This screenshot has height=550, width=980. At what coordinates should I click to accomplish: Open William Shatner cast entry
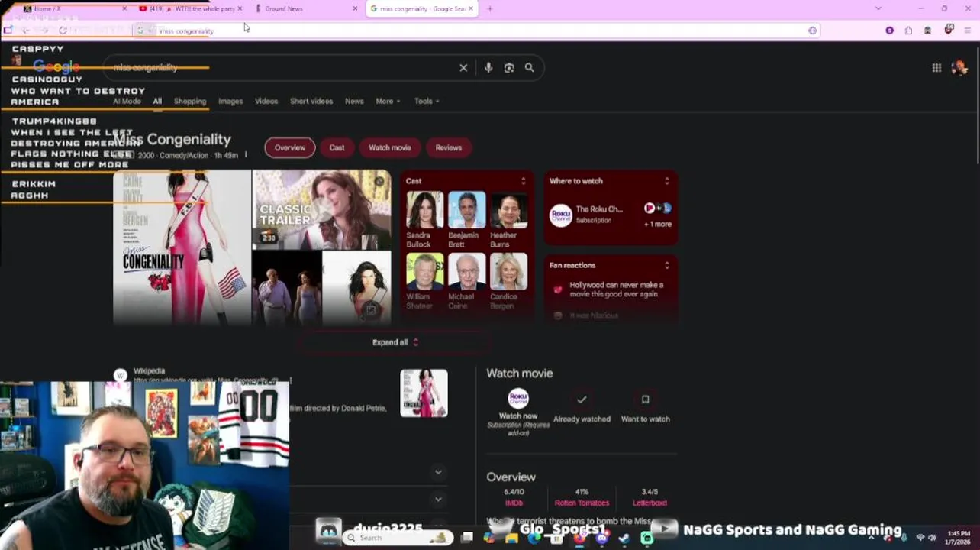(x=424, y=282)
